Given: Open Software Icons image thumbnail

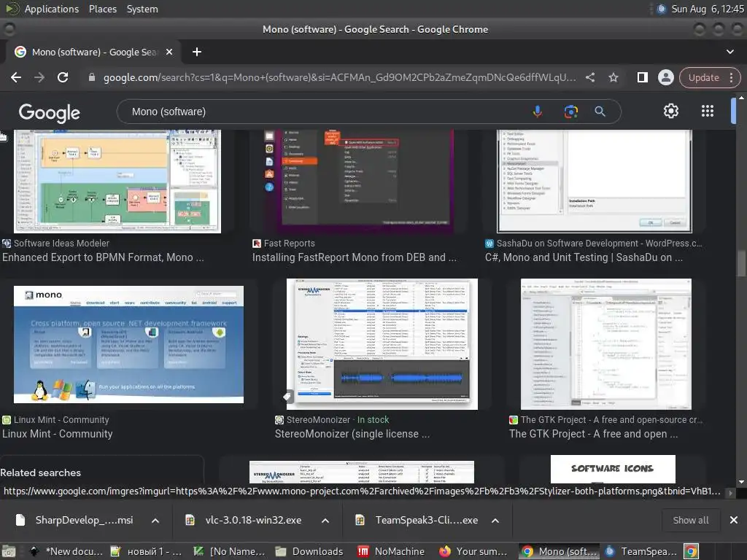Looking at the screenshot, I should point(613,469).
